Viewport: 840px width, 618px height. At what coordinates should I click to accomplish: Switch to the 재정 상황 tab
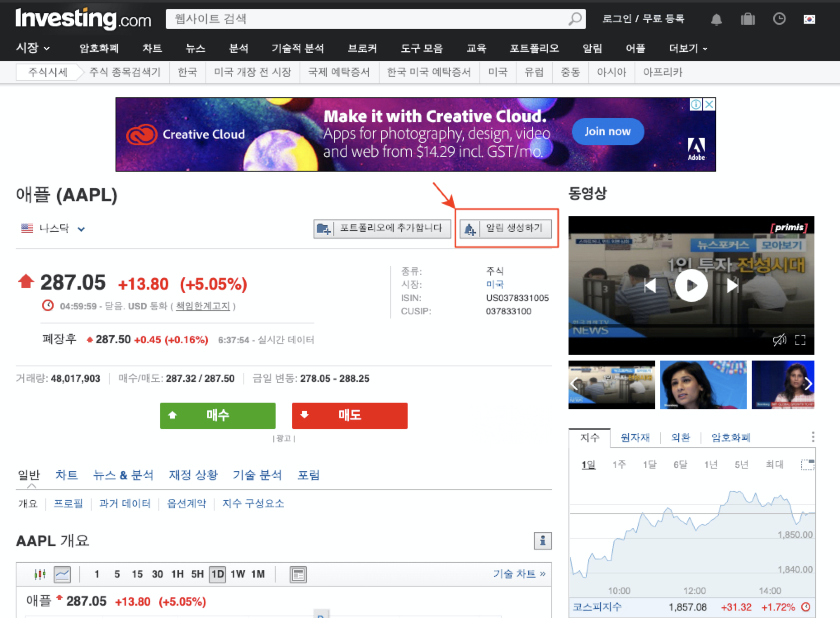pos(193,475)
